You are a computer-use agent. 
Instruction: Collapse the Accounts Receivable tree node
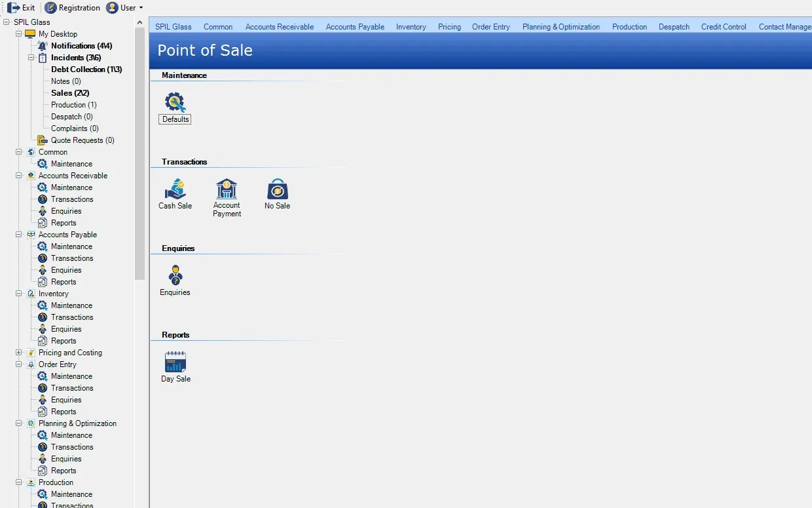19,176
